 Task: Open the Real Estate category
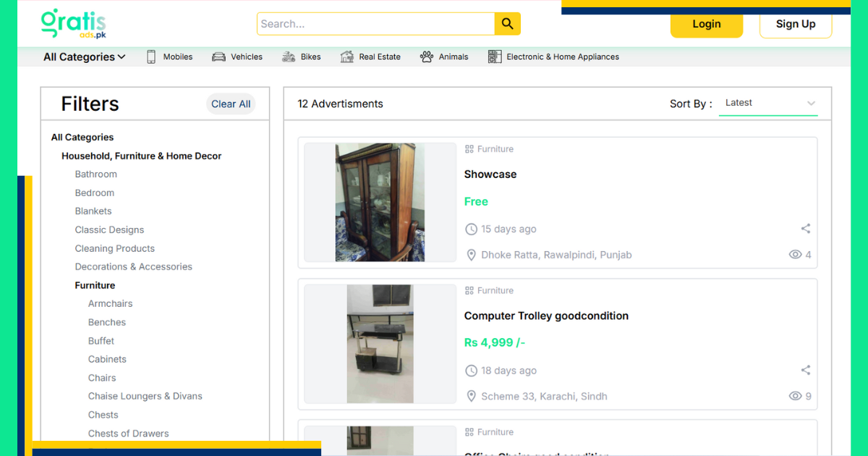tap(380, 56)
